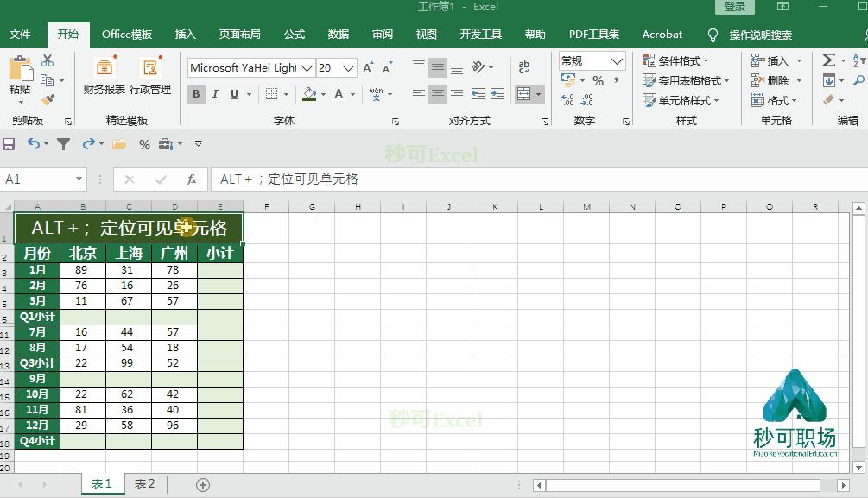Screen dimensions: 868x498
Task: Click the Filter icon on quick access toolbar
Action: pyautogui.click(x=63, y=144)
